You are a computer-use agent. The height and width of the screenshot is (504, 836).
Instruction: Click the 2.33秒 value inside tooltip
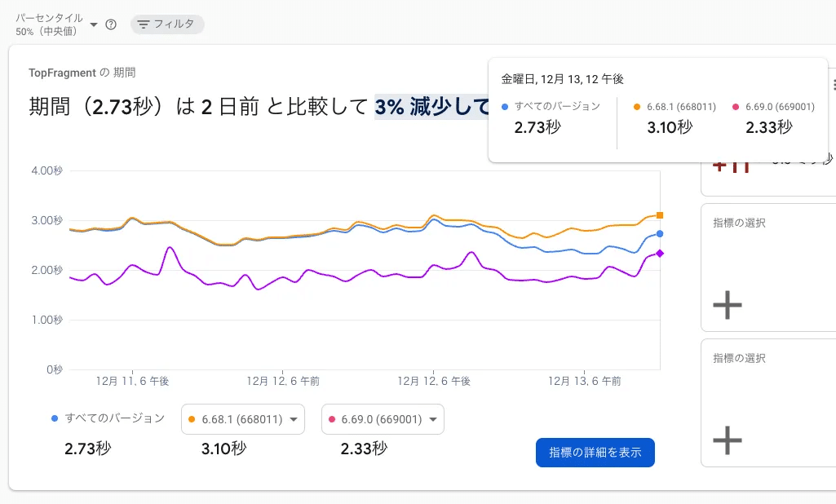[x=767, y=127]
